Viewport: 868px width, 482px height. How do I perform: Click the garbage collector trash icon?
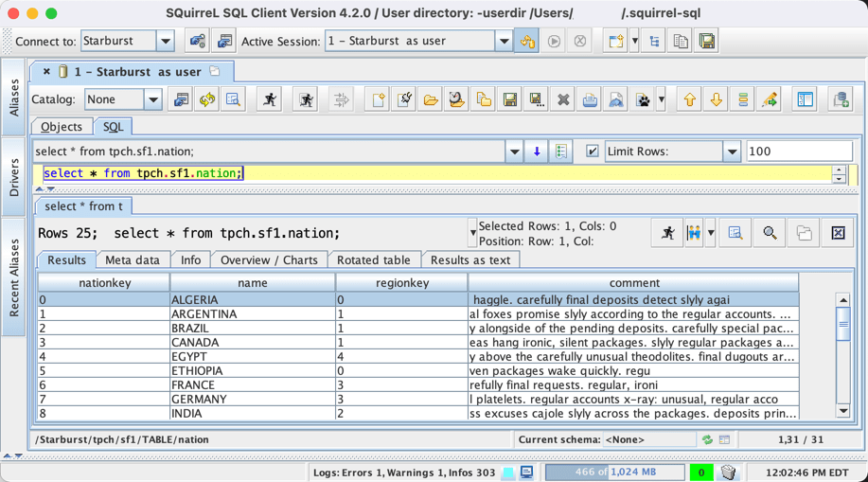[x=729, y=473]
